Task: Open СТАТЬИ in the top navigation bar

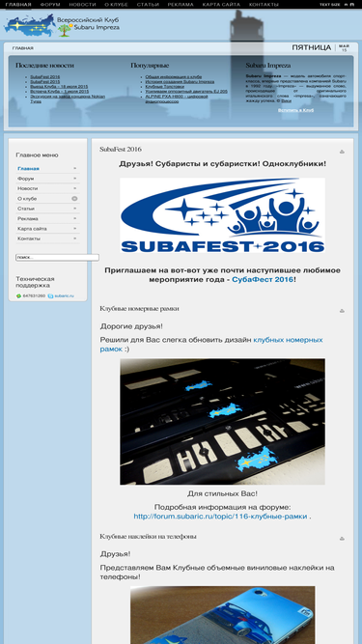Action: coord(148,5)
